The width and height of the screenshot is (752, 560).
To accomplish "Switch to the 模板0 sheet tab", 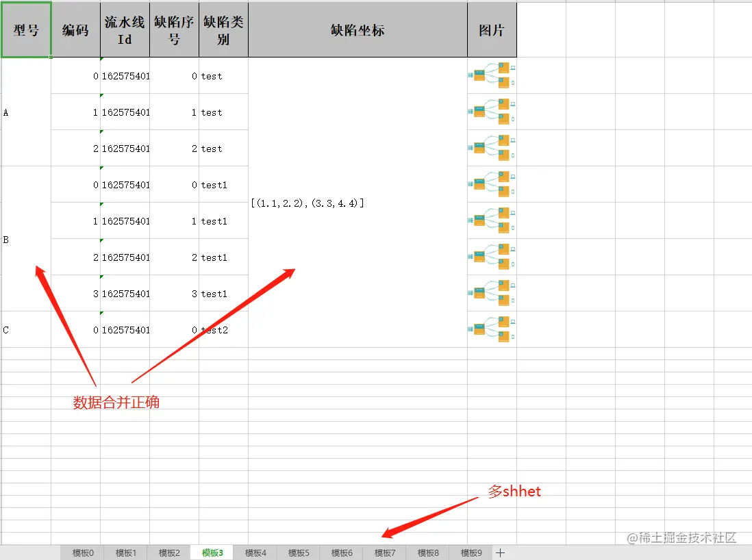I will pyautogui.click(x=82, y=552).
